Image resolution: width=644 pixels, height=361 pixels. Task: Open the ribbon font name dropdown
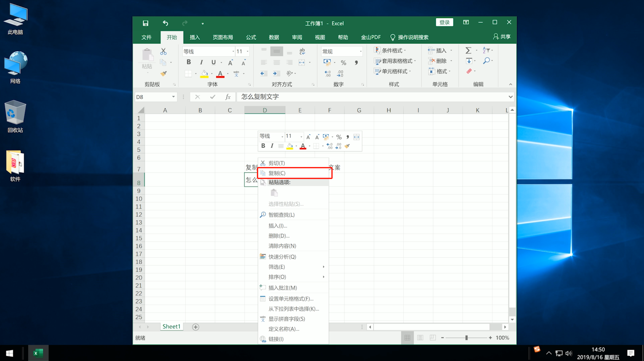233,51
